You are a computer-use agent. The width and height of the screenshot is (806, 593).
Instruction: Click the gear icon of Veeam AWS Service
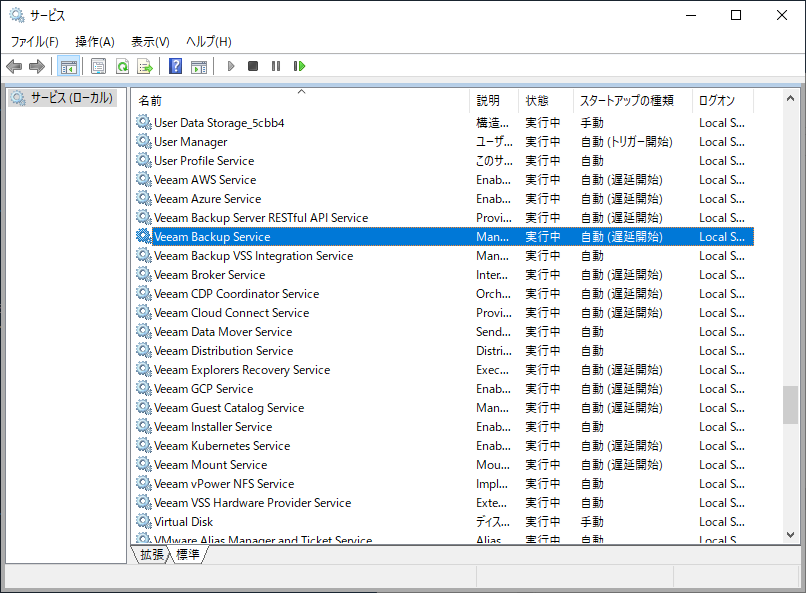(x=143, y=179)
